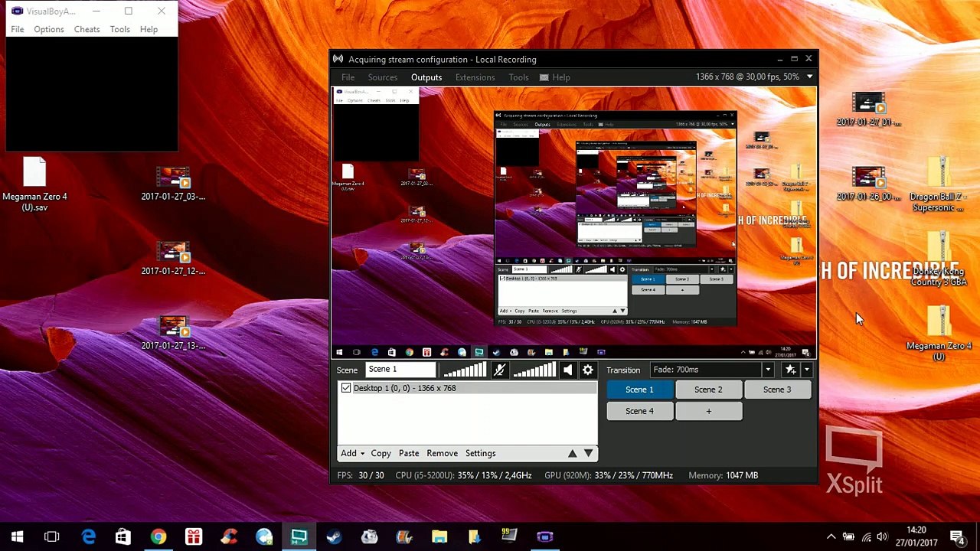This screenshot has width=980, height=551.
Task: Open XSplit icon in the taskbar
Action: [x=299, y=536]
